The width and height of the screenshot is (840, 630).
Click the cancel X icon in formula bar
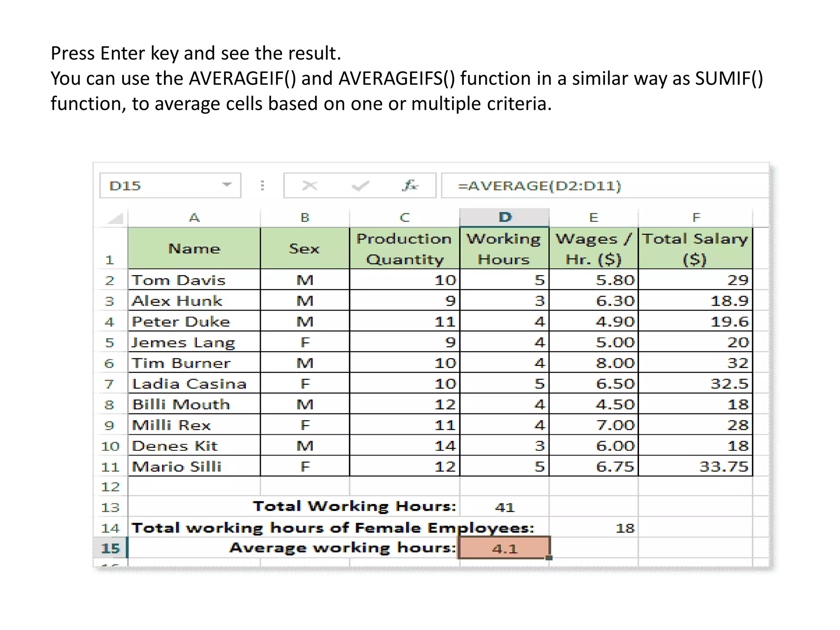(309, 186)
